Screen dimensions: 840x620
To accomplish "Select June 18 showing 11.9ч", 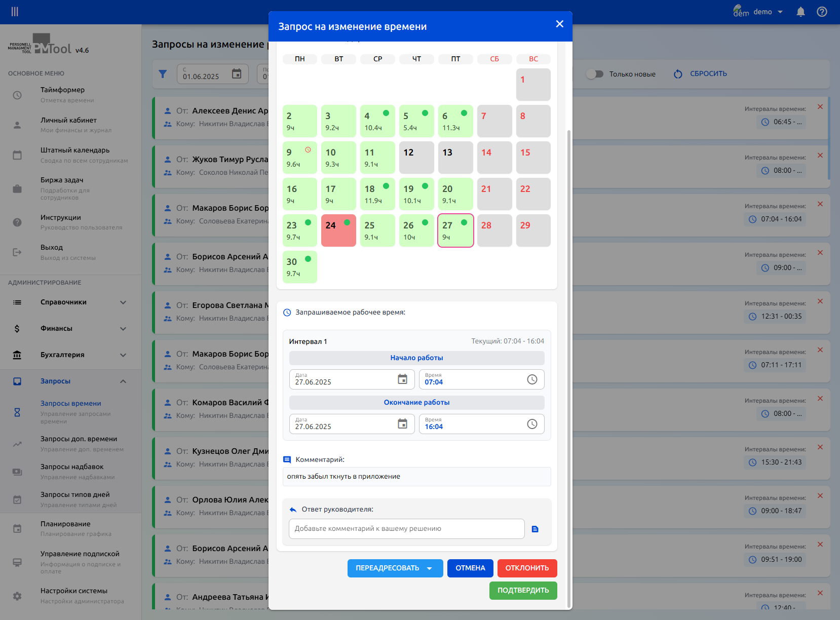I will 377,194.
